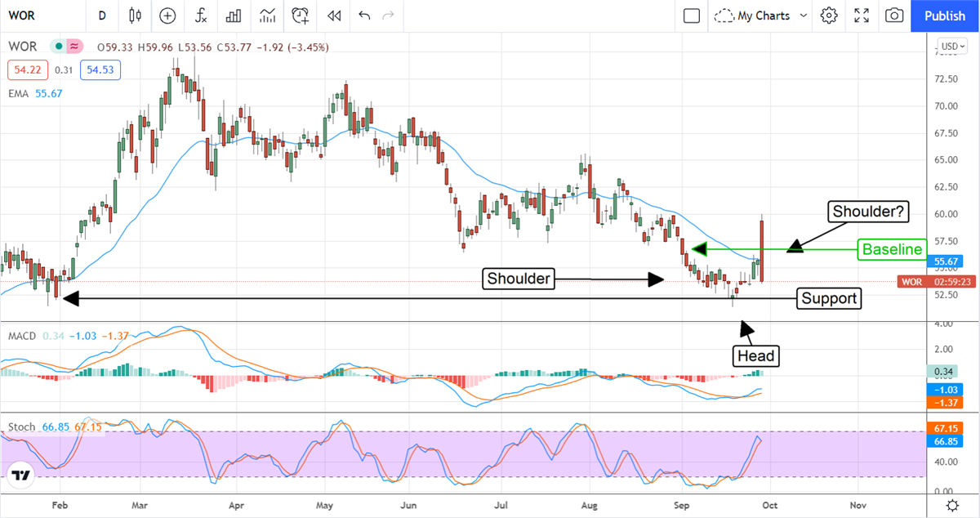Click the Nov date on time axis
The image size is (980, 518).
(x=857, y=506)
